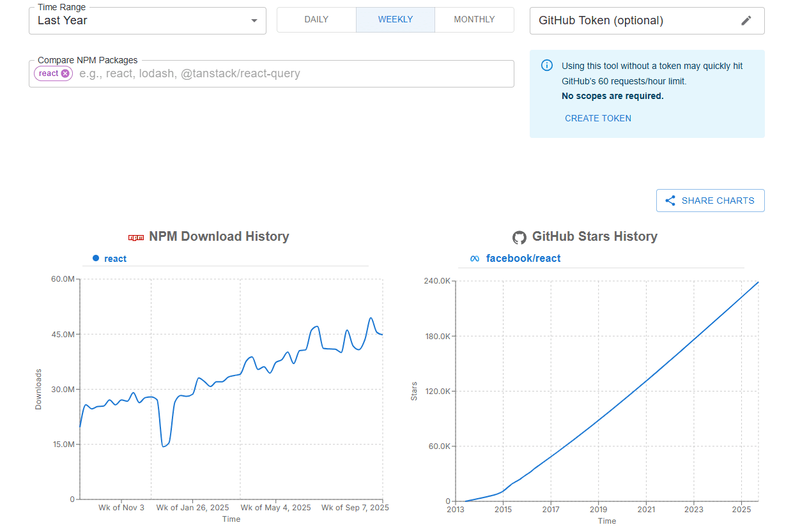800x532 pixels.
Task: Click the share icon in Share Charts
Action: (x=670, y=201)
